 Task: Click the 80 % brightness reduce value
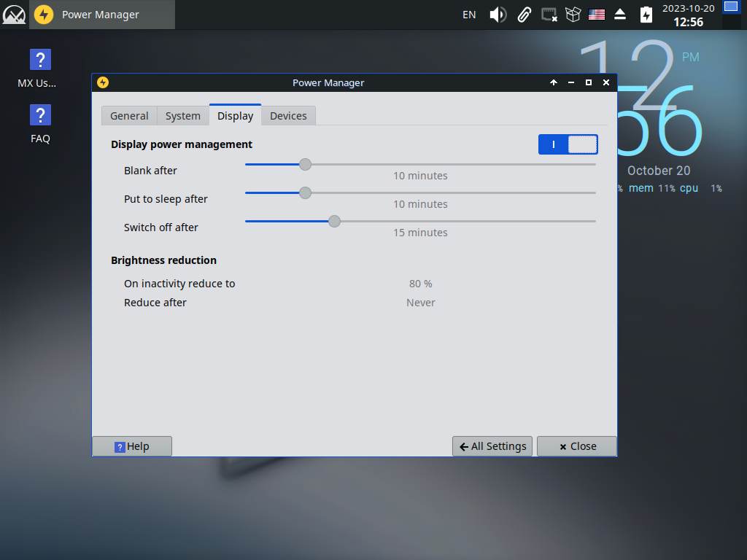(421, 284)
